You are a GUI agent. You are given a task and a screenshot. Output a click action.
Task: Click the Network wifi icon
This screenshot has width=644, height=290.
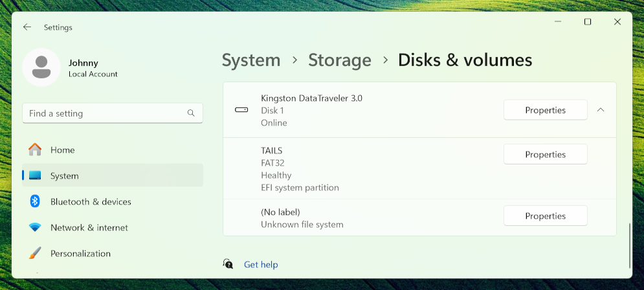click(x=35, y=227)
